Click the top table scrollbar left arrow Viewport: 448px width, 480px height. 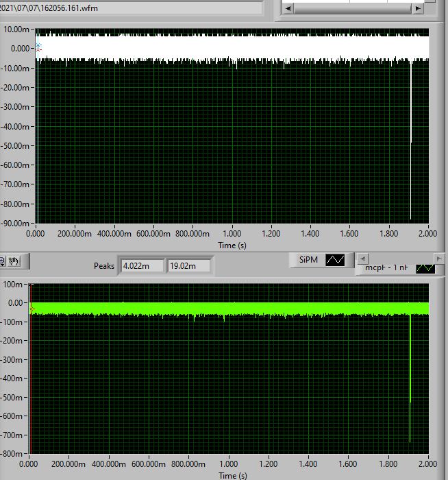288,8
